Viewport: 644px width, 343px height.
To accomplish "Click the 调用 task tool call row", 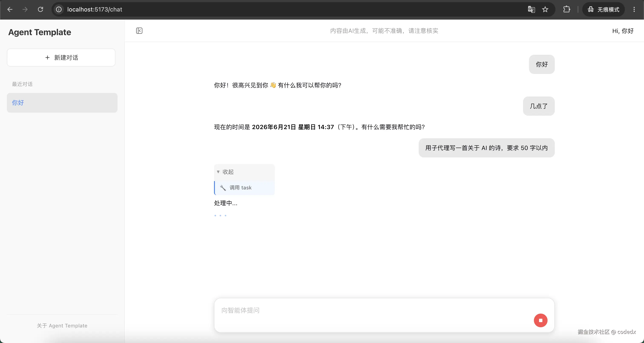I will click(x=244, y=188).
